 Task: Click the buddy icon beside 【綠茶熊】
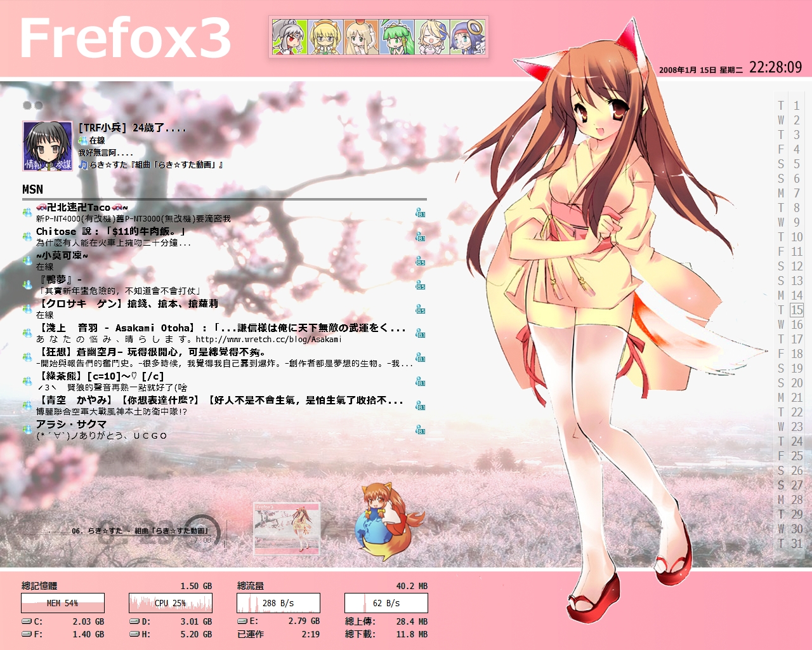coord(27,381)
